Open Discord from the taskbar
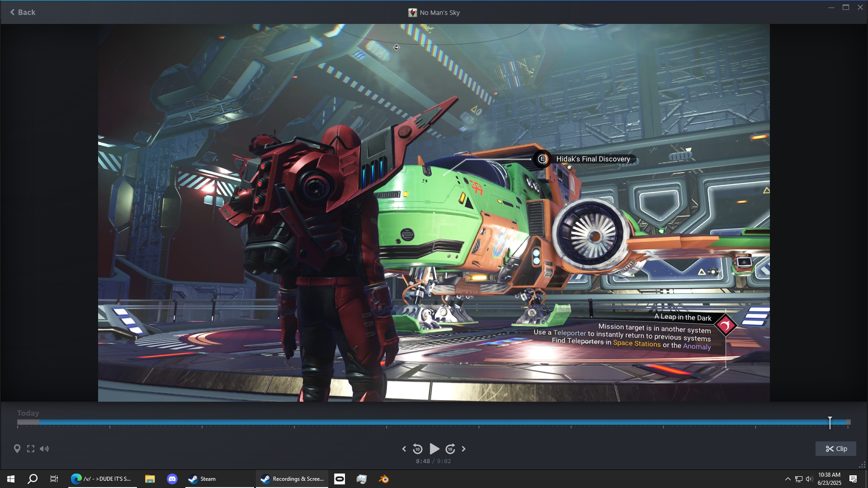The height and width of the screenshot is (488, 868). click(172, 479)
